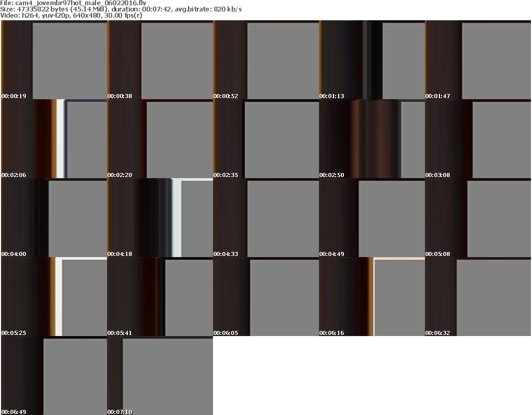Open the frame at 00:03:08
Image resolution: width=532 pixels, height=415 pixels.
(x=478, y=139)
